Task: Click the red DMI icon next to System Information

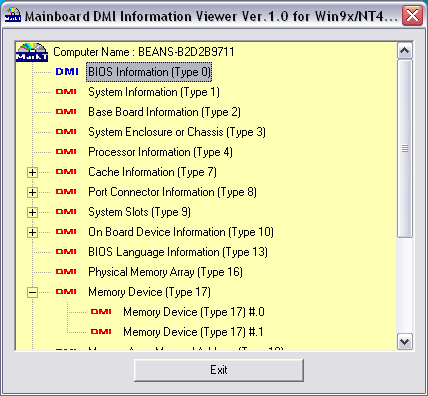Action: point(66,92)
